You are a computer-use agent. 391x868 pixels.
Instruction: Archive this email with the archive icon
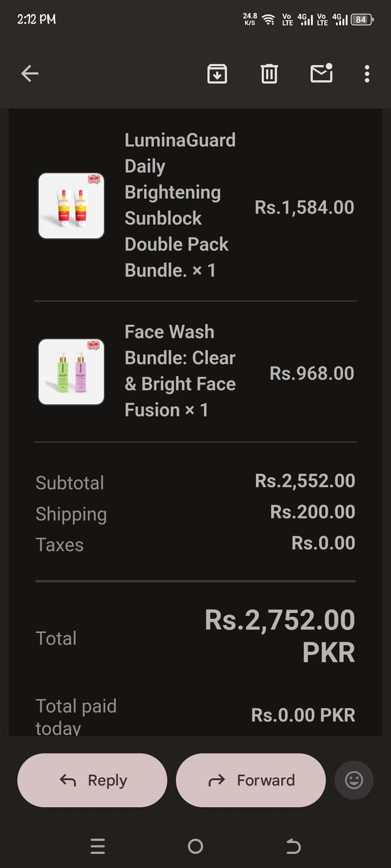pos(217,74)
